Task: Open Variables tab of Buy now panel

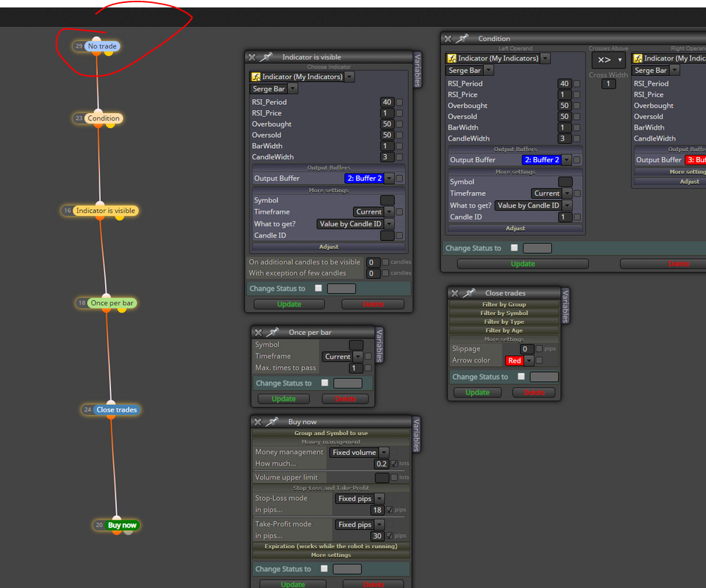Action: 416,435
